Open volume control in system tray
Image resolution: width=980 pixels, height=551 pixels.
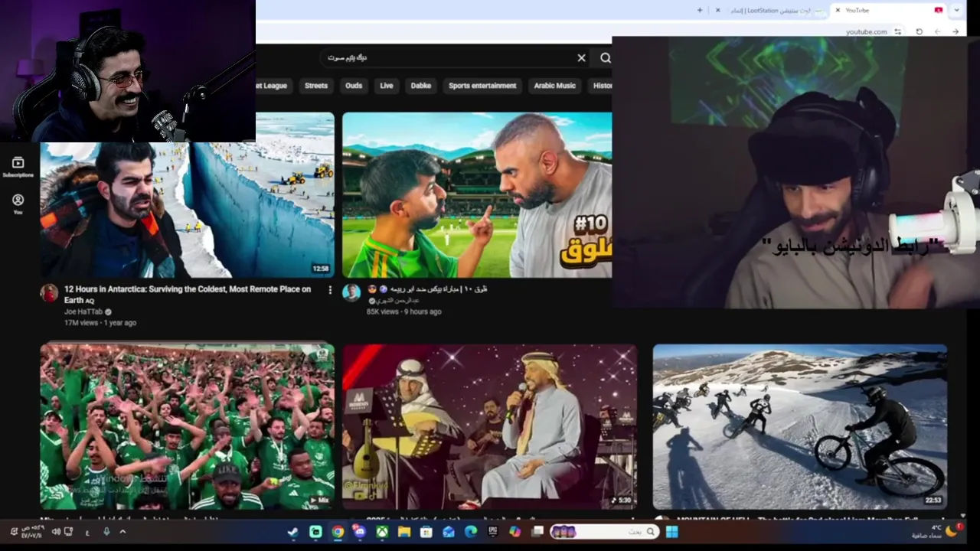coord(57,531)
